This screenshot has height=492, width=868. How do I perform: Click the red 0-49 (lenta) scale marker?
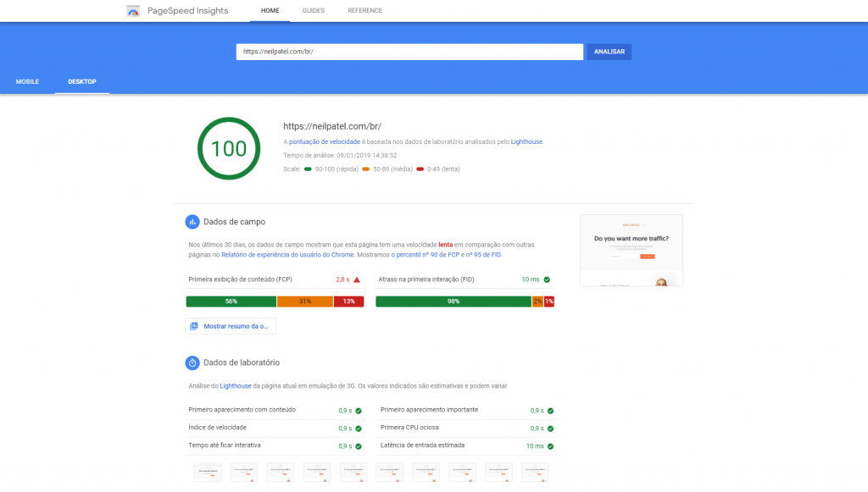pos(420,169)
